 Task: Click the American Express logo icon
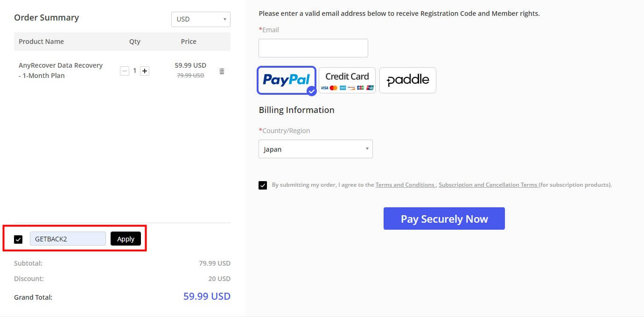click(x=343, y=88)
